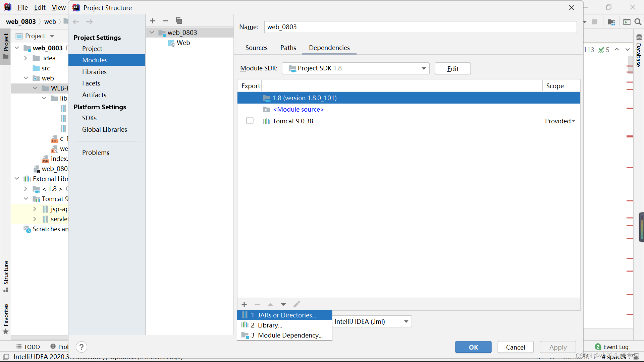Navigate back in Project Structure history
Screen dimensions: 644x362
[x=76, y=22]
